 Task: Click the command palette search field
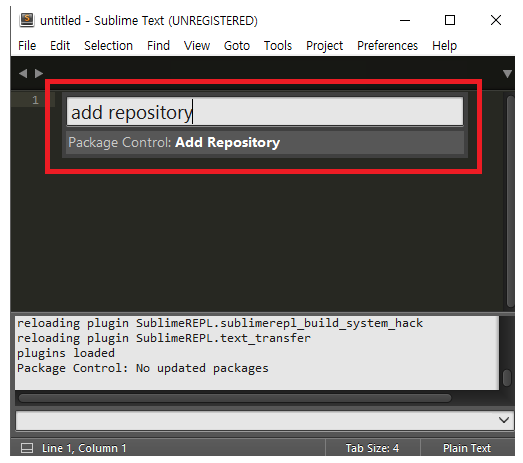pos(265,112)
